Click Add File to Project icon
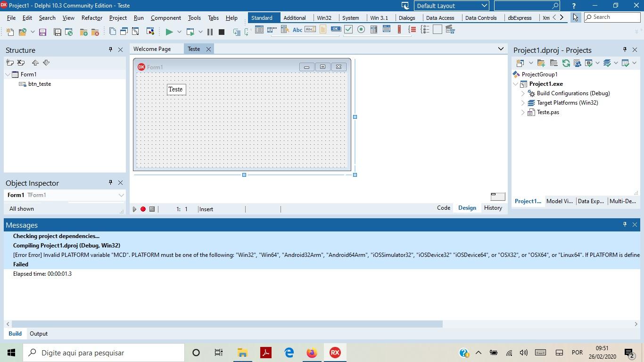 pos(83,32)
